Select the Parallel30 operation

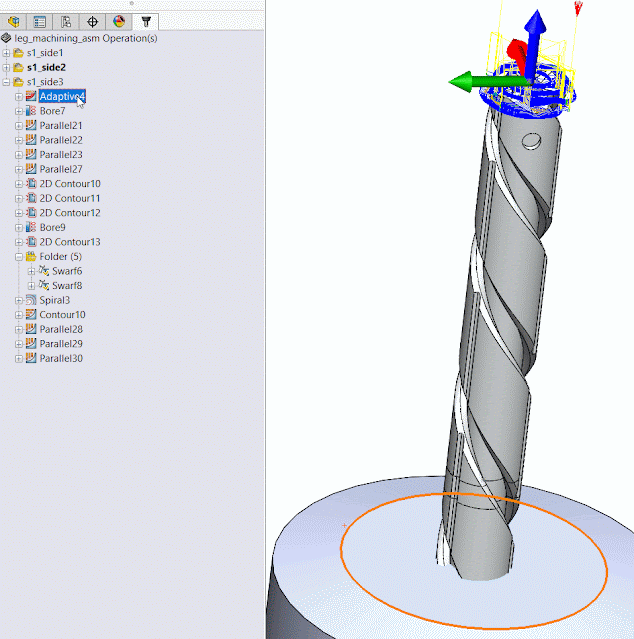[x=60, y=358]
